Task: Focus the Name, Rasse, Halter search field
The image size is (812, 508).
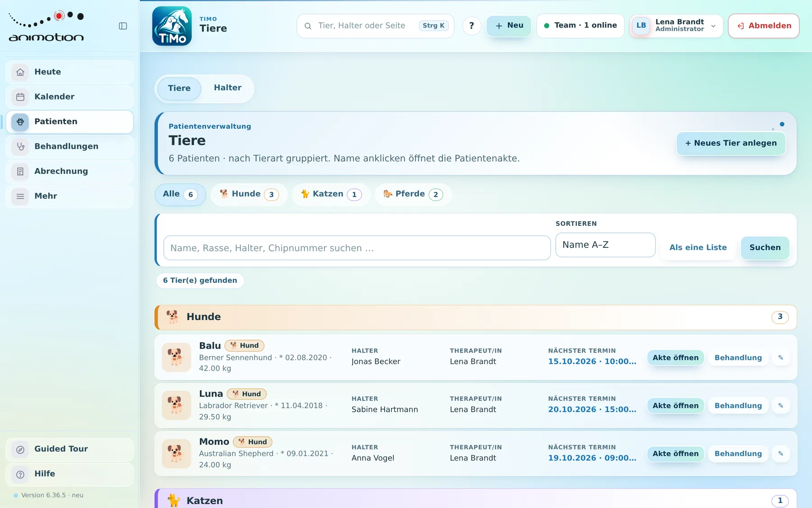Action: [357, 248]
